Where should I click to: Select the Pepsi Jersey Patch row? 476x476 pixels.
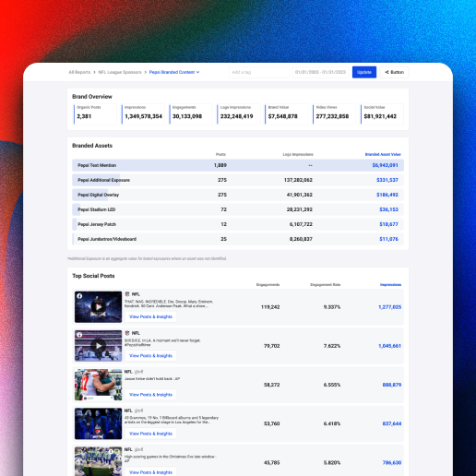[238, 224]
